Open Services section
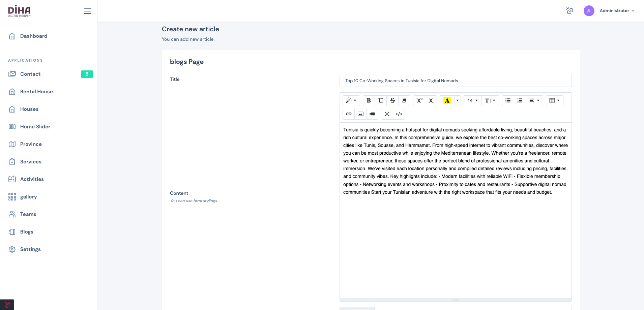Image resolution: width=644 pixels, height=310 pixels. [x=49, y=162]
